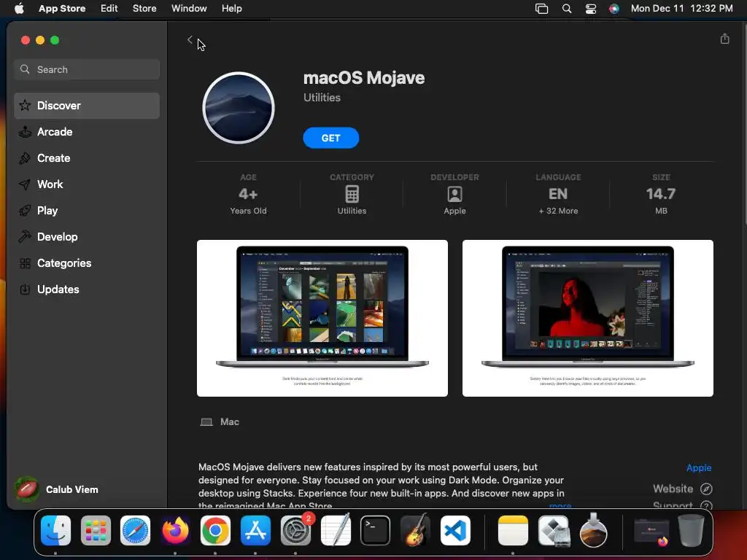
Task: Open Notes from the Dock
Action: (513, 531)
